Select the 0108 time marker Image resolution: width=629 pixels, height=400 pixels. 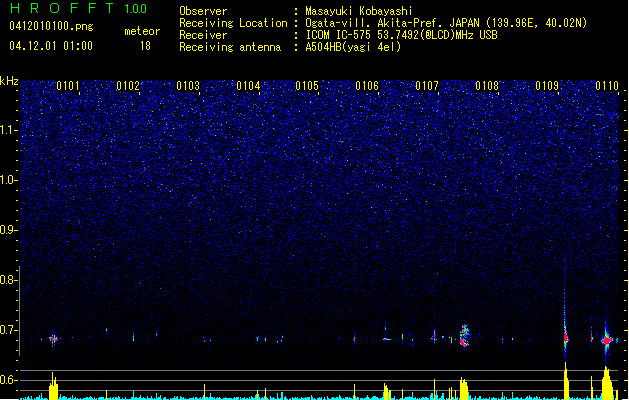(487, 86)
